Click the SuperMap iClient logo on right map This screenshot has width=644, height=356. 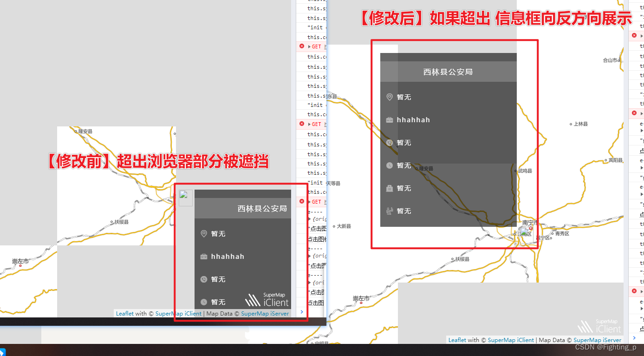pos(599,326)
